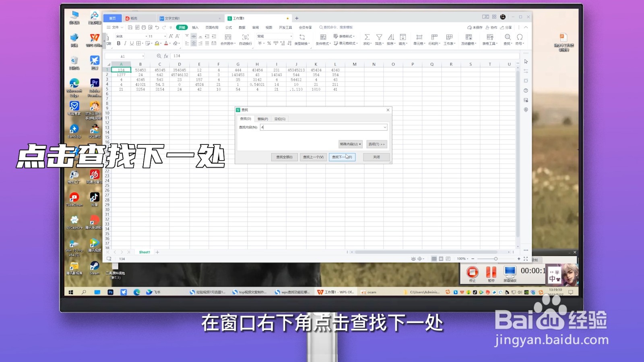The image size is (644, 362).
Task: Open the 数据 ribbon tab
Action: [242, 27]
